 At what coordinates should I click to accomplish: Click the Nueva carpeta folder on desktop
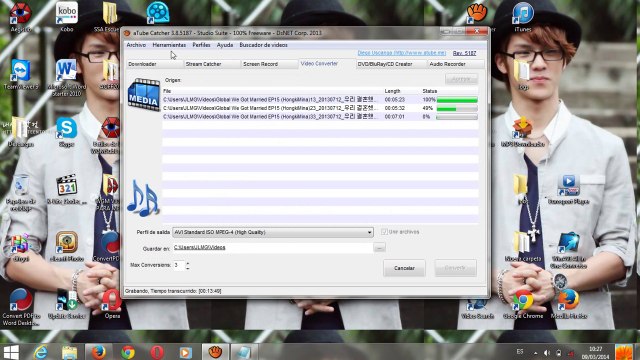tap(523, 246)
